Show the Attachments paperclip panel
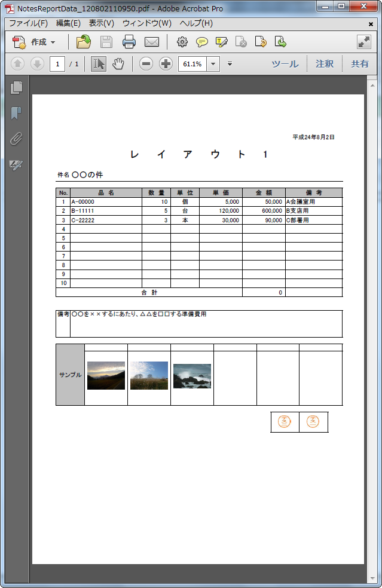The image size is (382, 588). (x=16, y=139)
